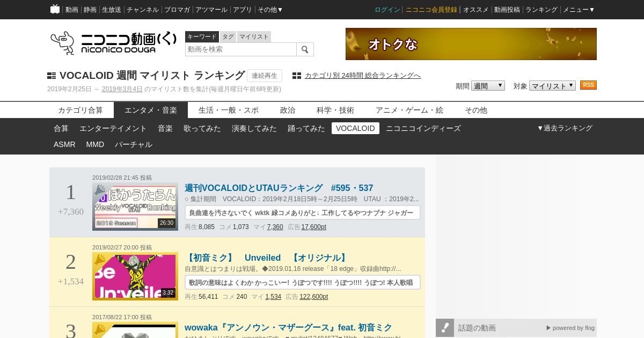Focus the 動画を検索 search field
The width and height of the screenshot is (644, 338).
tap(241, 49)
